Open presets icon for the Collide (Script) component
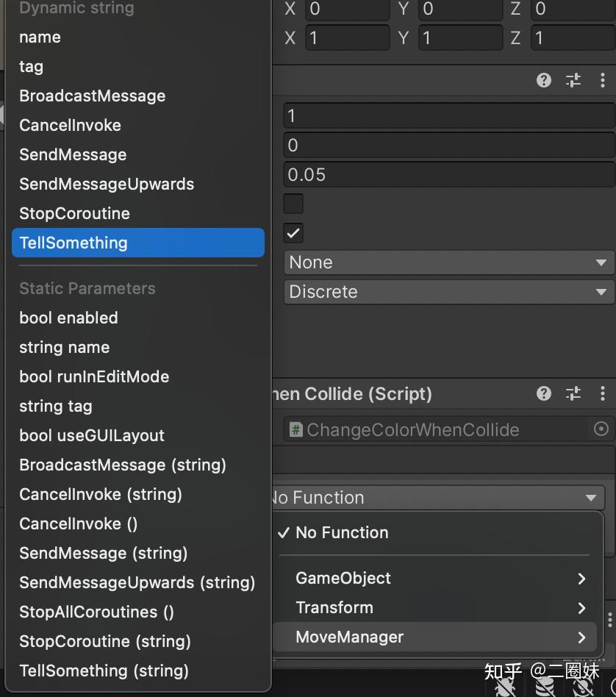The height and width of the screenshot is (697, 616). click(x=573, y=393)
